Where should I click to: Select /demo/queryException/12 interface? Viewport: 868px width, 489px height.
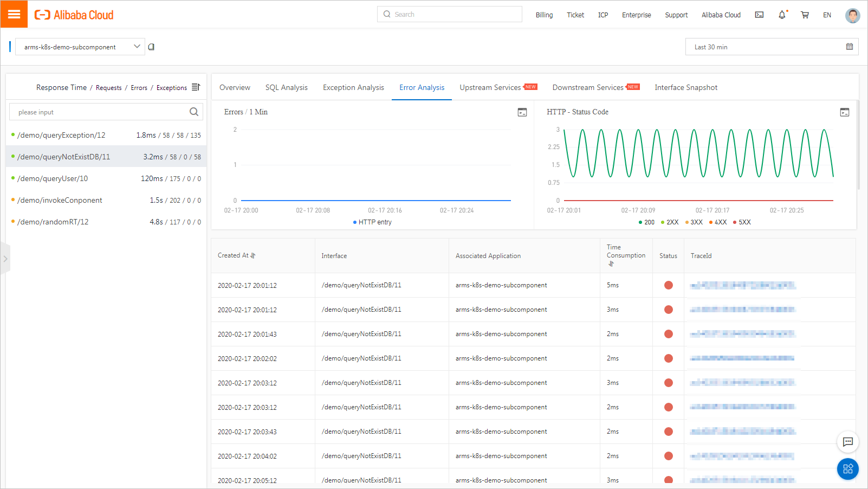pos(106,135)
